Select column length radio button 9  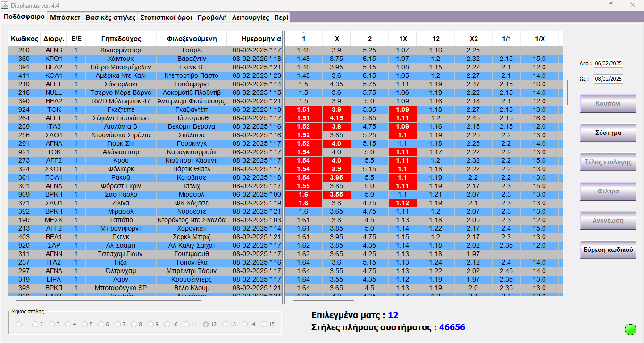(151, 324)
